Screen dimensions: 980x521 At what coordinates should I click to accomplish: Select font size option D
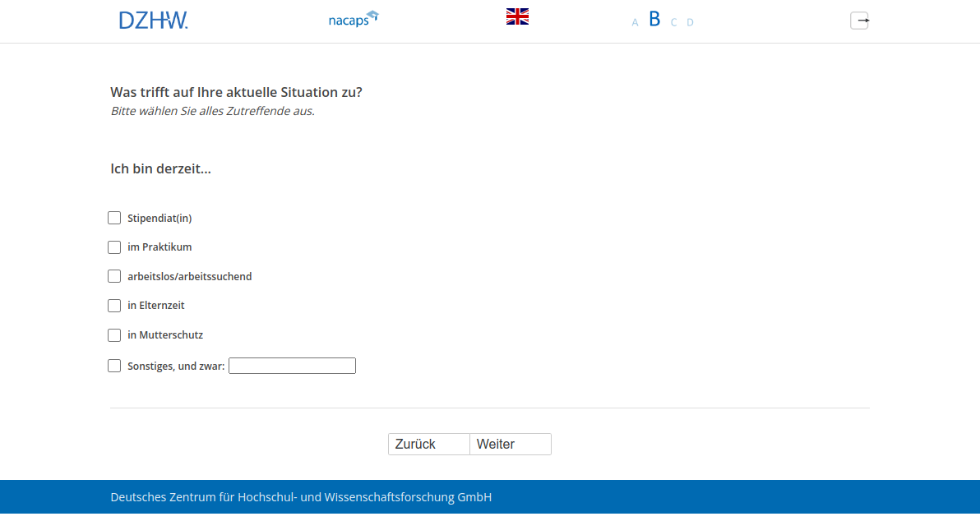pos(690,22)
